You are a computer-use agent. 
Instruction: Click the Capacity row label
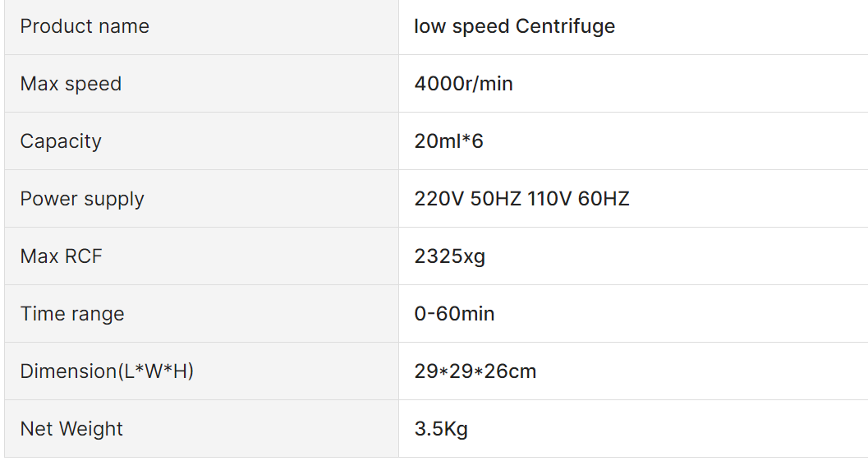click(61, 141)
